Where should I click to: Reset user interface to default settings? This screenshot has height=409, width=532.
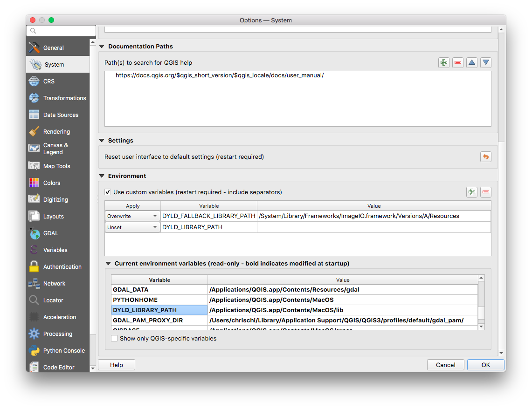tap(485, 157)
